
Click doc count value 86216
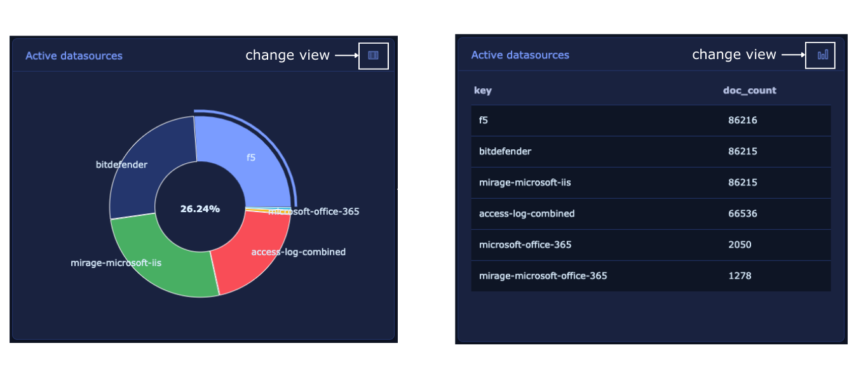pyautogui.click(x=743, y=120)
